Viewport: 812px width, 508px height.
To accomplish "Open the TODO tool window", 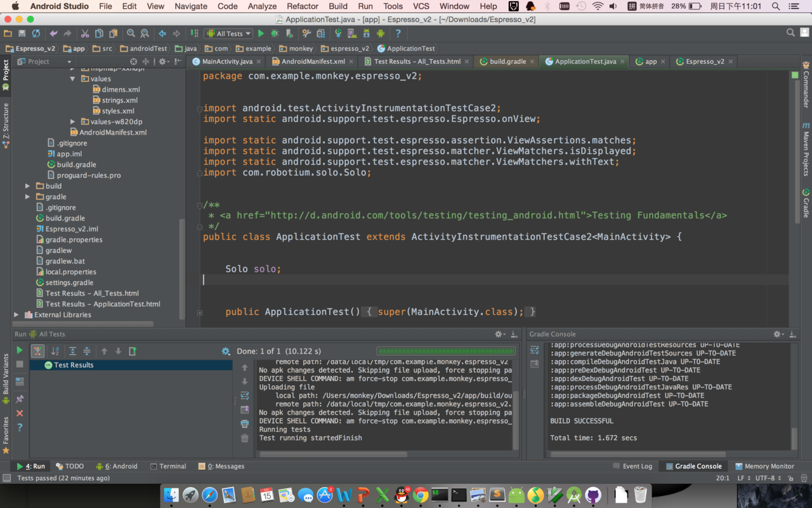I will pyautogui.click(x=70, y=466).
